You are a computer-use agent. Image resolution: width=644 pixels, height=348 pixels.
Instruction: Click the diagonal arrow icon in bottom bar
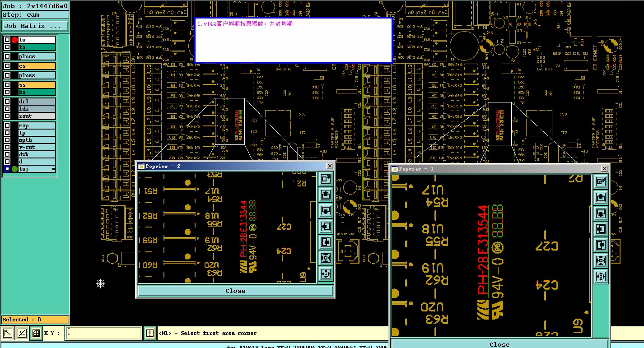pyautogui.click(x=8, y=334)
